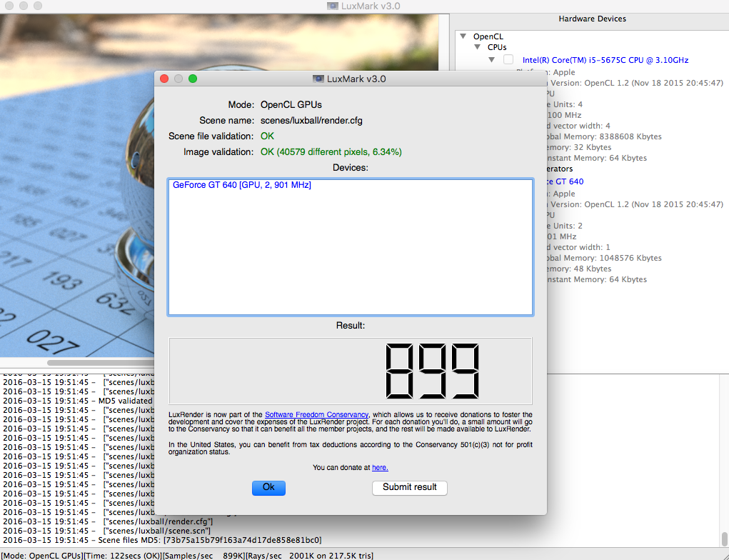Click the status bar Time: 122secs entry
This screenshot has width=729, height=560.
click(x=122, y=555)
